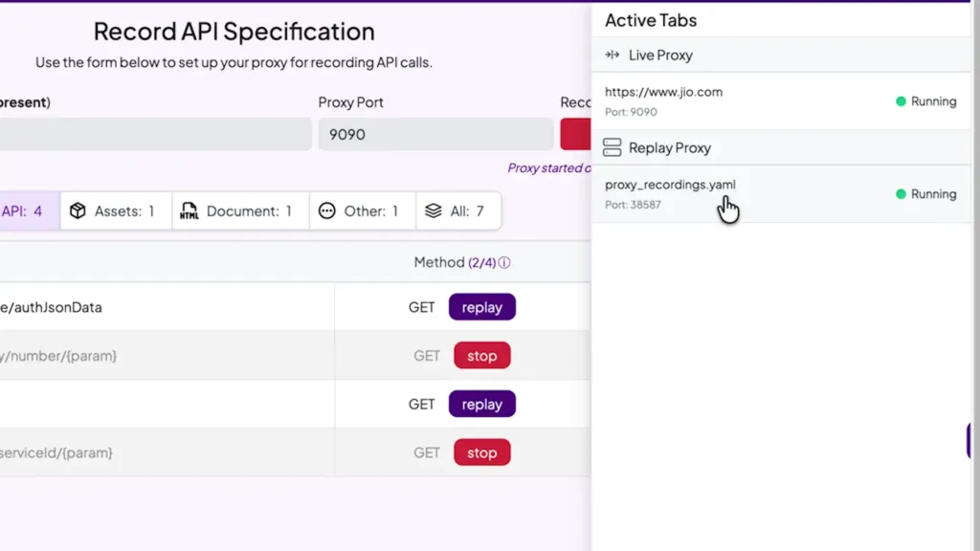Click the box icon on Assets tab
Viewport: 980px width, 551px height.
coord(78,211)
